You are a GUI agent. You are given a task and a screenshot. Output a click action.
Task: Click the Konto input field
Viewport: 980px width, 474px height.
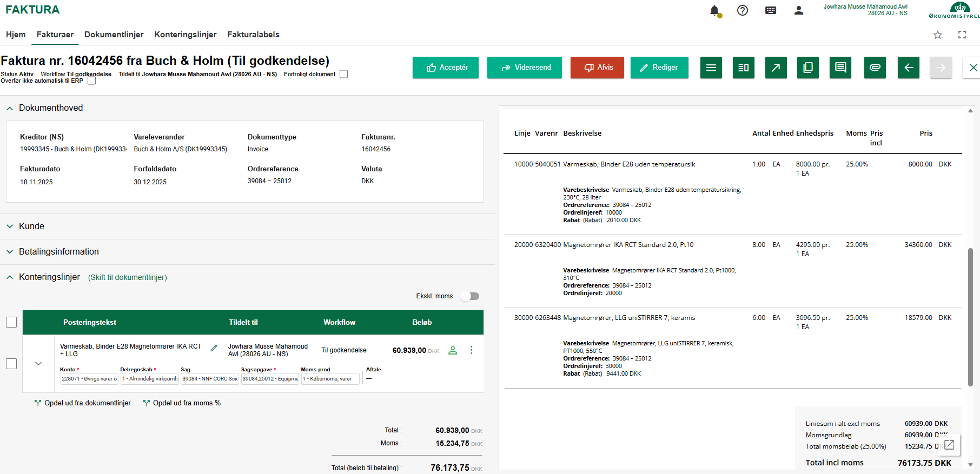pos(89,379)
